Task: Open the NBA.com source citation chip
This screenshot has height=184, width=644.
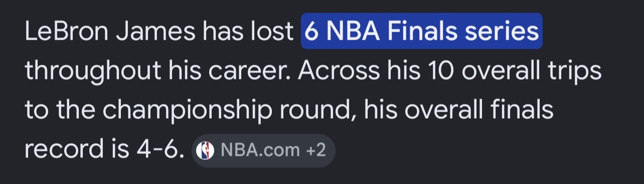Action: [x=263, y=150]
